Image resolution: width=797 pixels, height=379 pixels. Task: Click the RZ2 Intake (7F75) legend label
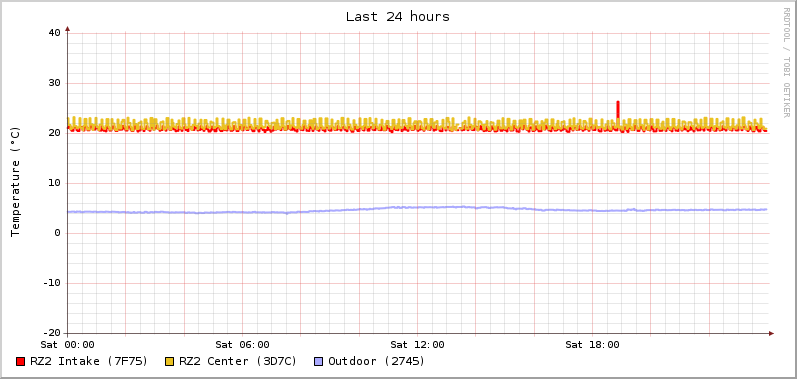click(89, 361)
